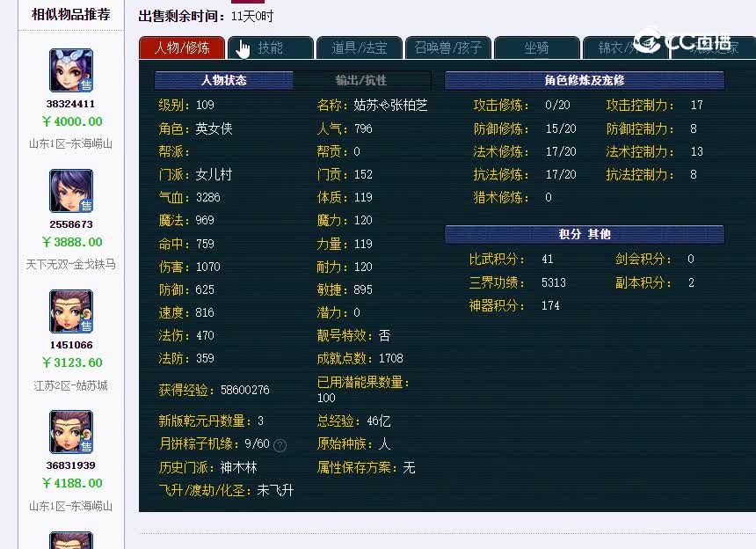Viewport: 756px width, 549px height.
Task: Click the 出售剩余时间 11天0时 text
Action: tap(206, 17)
